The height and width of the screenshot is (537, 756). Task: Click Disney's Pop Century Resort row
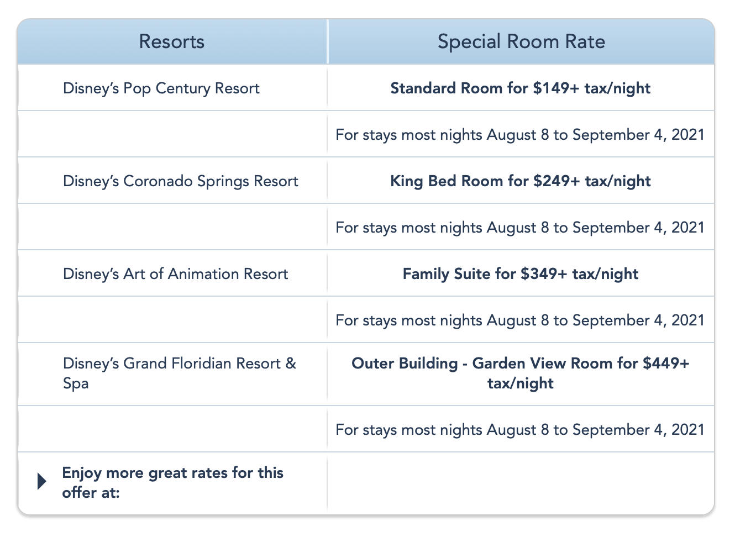click(x=366, y=88)
